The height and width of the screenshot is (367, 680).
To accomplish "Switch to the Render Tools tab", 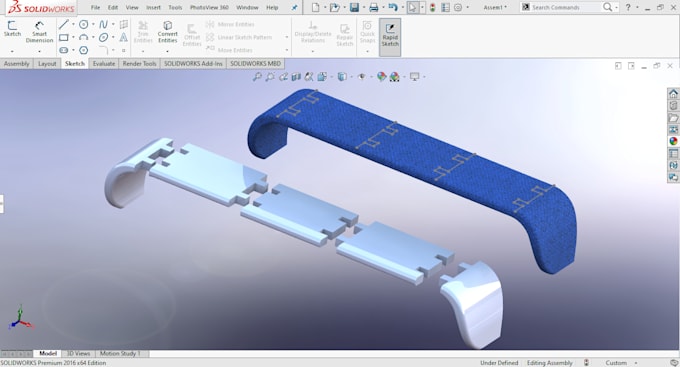I will 139,64.
